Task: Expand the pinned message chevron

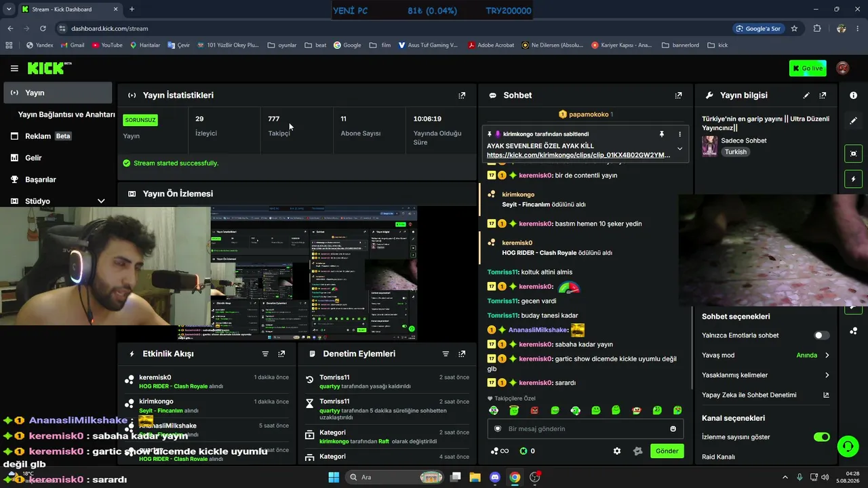Action: pos(679,149)
